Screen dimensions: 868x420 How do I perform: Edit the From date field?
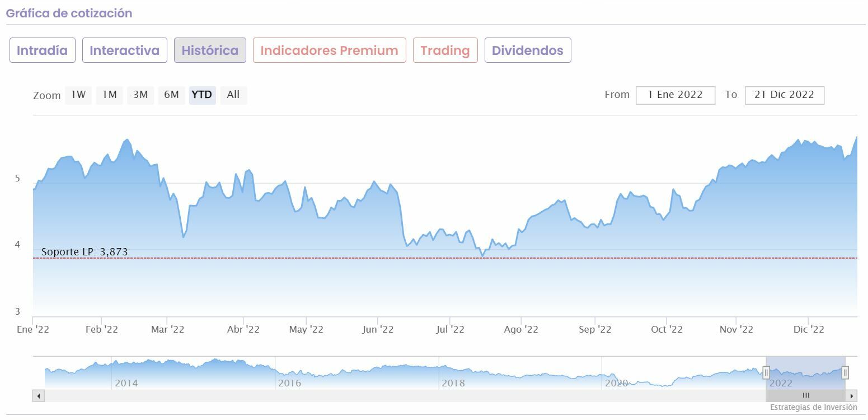[x=675, y=95]
